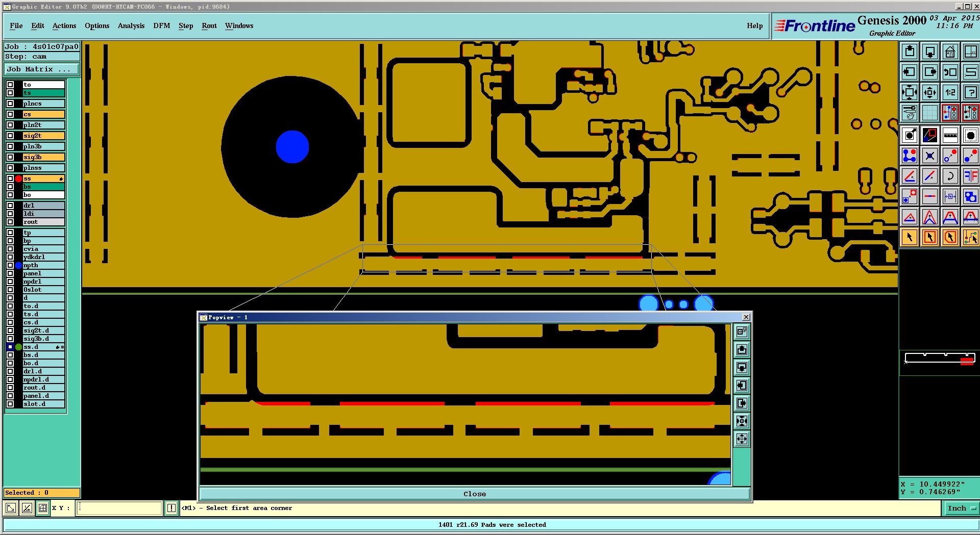Click the X Y coordinate input field
This screenshot has height=535, width=980.
pos(119,508)
